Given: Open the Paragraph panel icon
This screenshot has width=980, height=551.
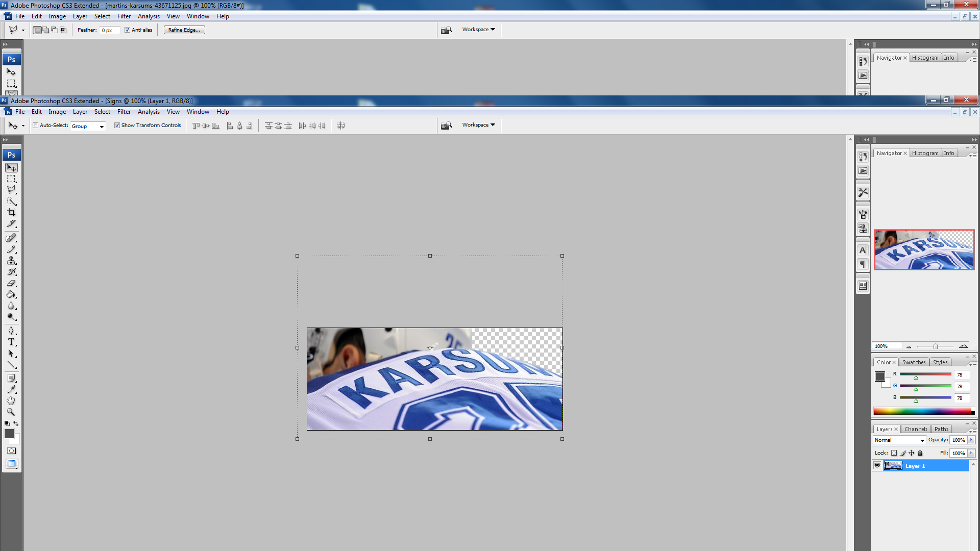Looking at the screenshot, I should click(863, 264).
